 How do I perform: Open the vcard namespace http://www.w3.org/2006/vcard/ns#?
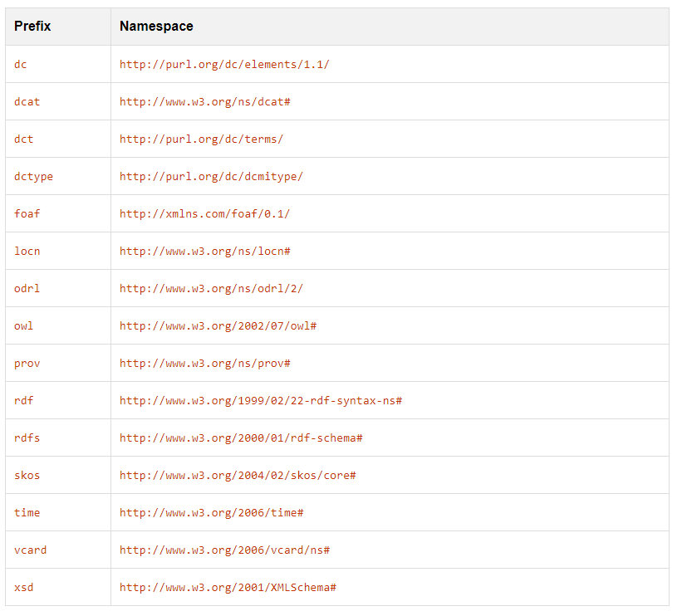click(225, 550)
